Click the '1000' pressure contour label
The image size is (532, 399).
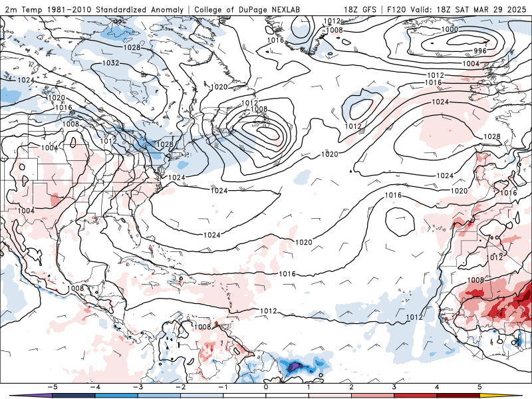point(450,29)
